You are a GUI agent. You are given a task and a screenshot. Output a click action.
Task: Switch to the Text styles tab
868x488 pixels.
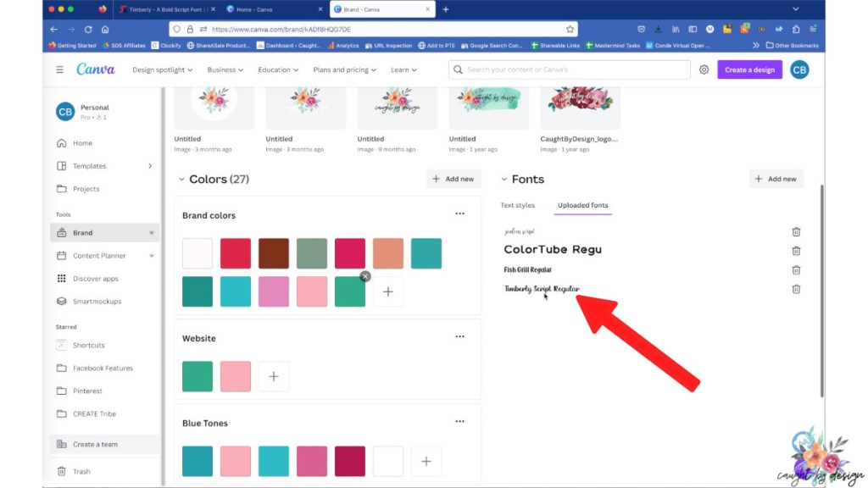(x=518, y=205)
